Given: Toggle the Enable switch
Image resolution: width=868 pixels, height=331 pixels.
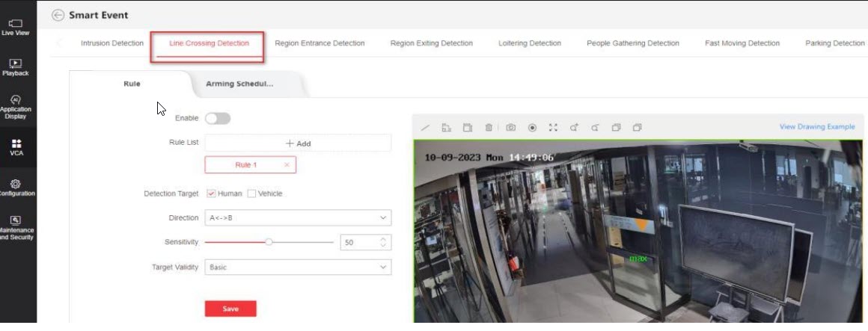Looking at the screenshot, I should click(218, 118).
